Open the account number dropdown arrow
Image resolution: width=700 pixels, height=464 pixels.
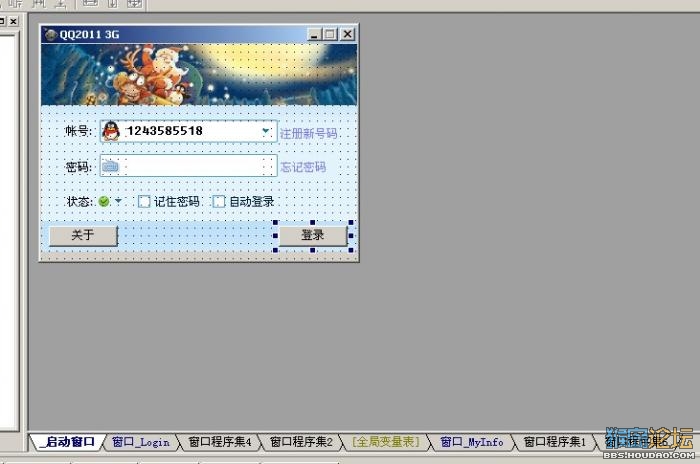point(266,131)
